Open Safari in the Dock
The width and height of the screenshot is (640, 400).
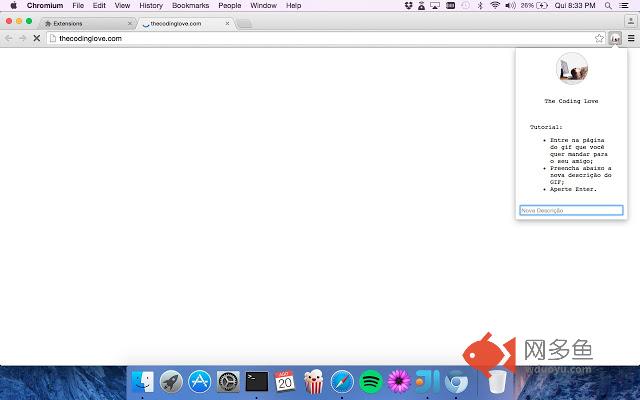click(342, 382)
